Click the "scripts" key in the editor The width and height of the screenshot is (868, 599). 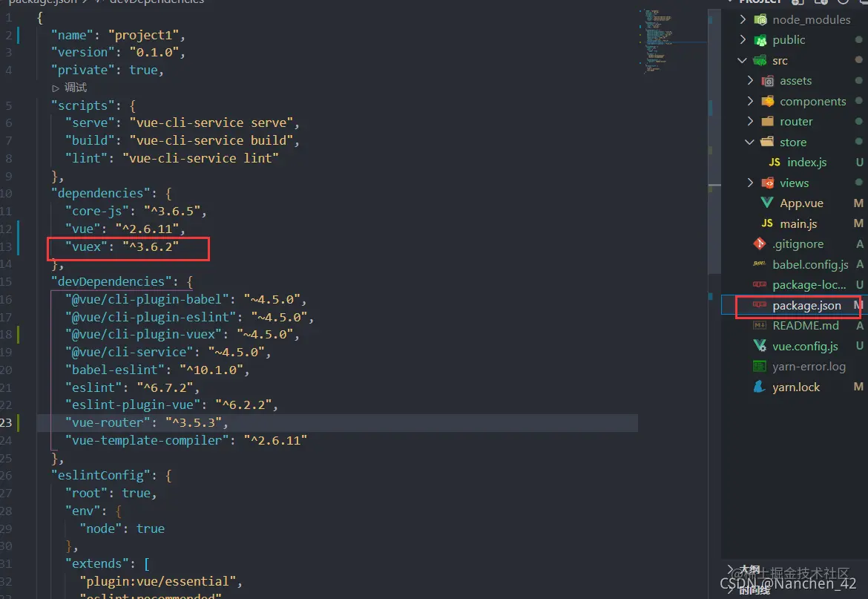coord(83,105)
